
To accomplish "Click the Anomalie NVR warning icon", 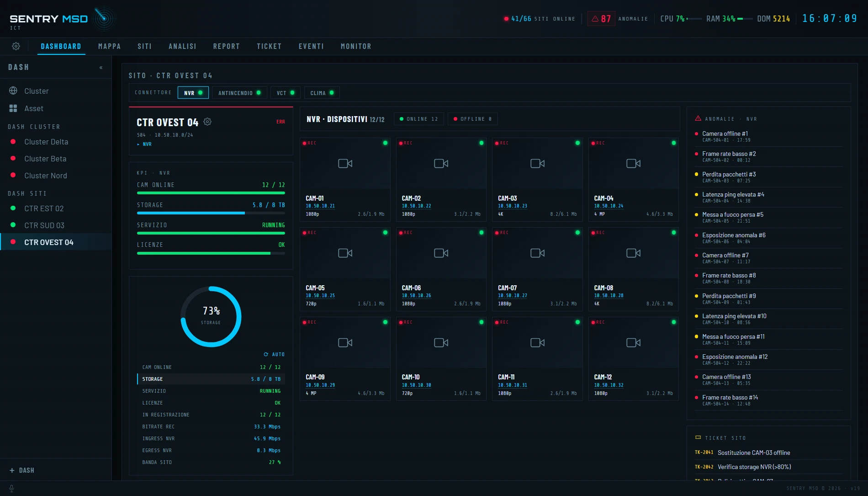I will (x=698, y=118).
